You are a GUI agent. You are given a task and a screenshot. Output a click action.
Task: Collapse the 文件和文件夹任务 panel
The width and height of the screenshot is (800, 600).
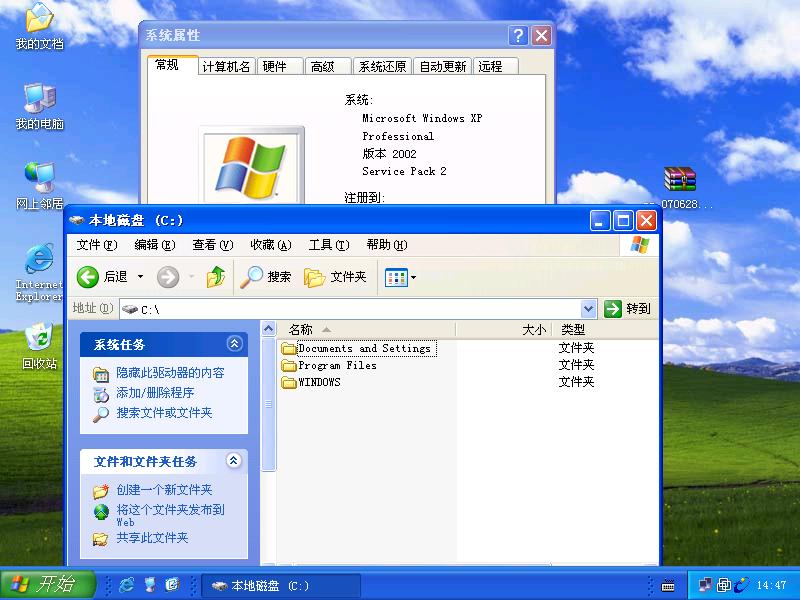click(234, 461)
